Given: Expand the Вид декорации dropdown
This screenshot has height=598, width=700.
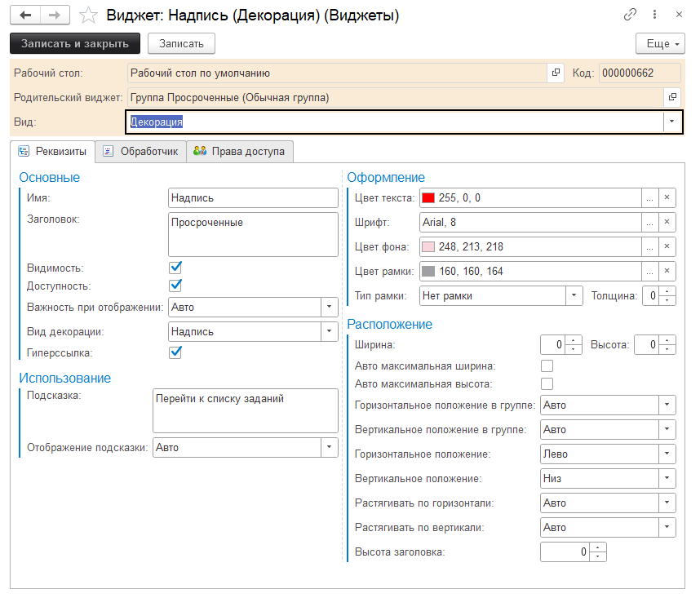Looking at the screenshot, I should pos(329,331).
